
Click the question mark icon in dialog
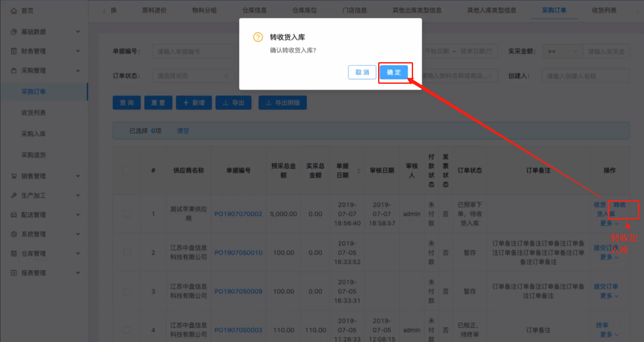258,37
